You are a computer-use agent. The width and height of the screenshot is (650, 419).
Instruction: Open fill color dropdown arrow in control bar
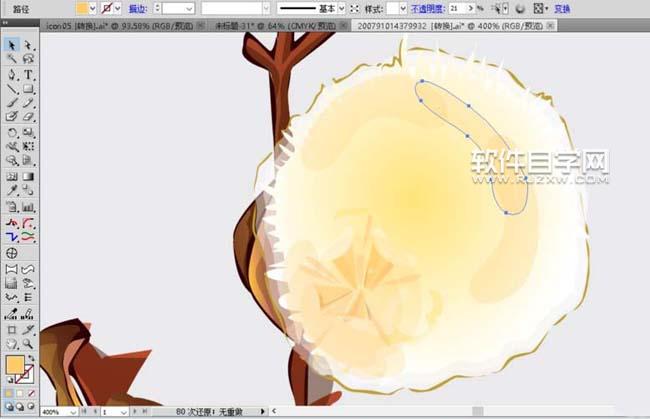92,8
